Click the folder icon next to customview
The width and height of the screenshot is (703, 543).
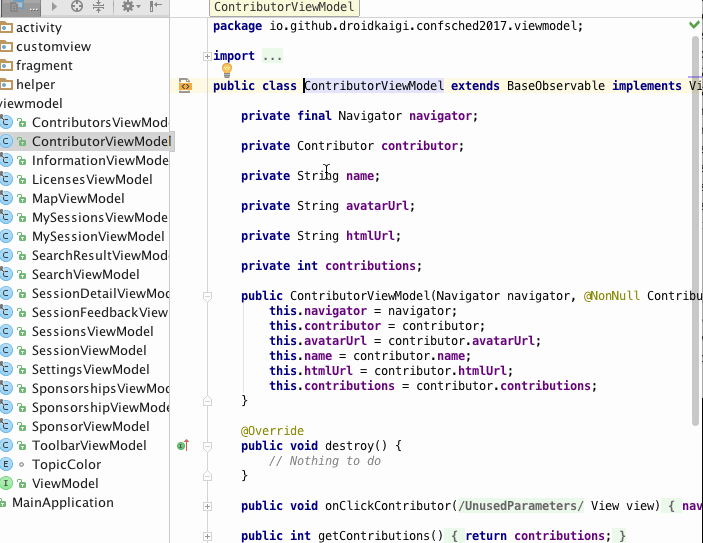6,47
